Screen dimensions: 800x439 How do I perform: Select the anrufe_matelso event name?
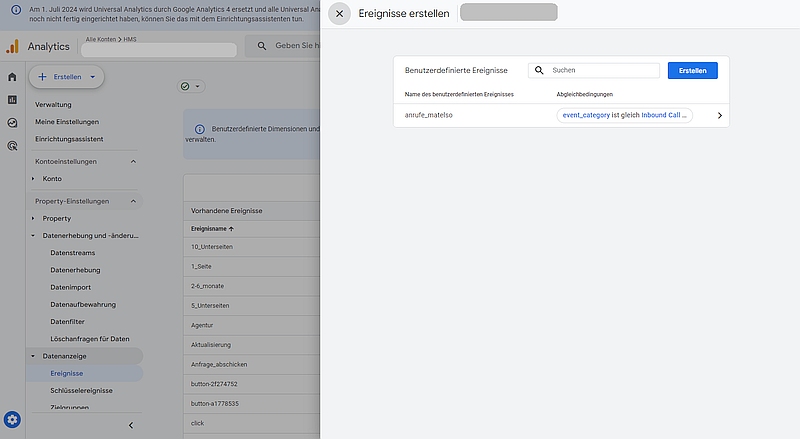point(428,115)
